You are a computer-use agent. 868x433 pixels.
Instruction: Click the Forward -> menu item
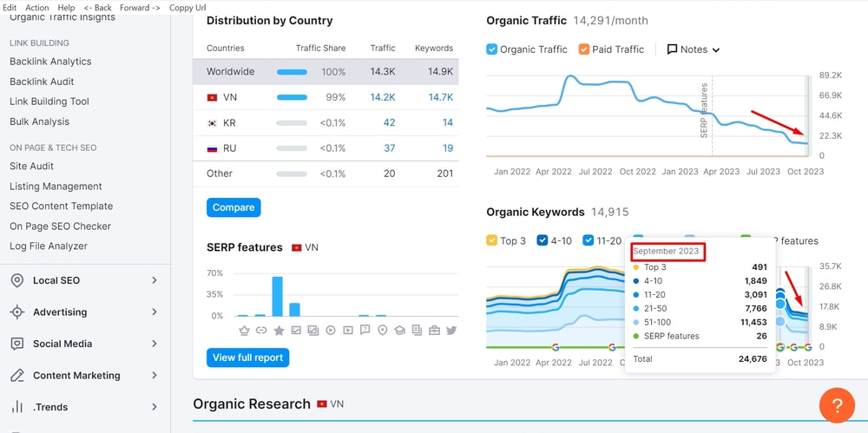coord(140,8)
